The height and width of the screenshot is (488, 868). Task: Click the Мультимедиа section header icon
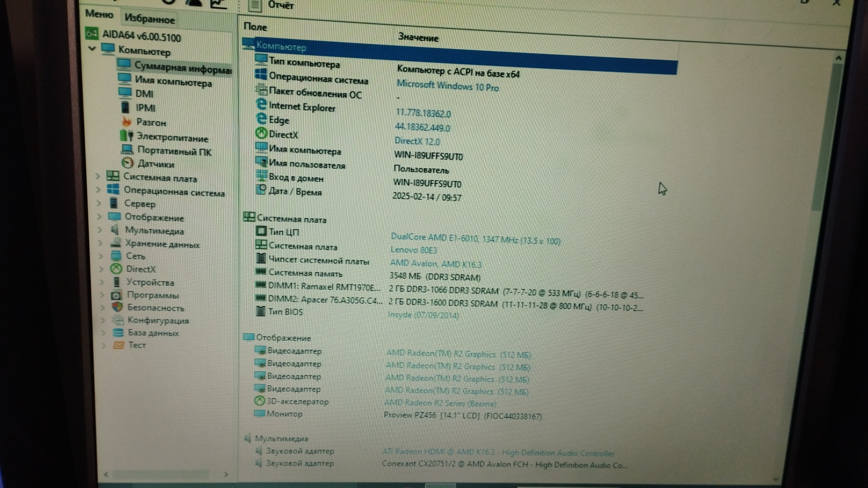(247, 438)
